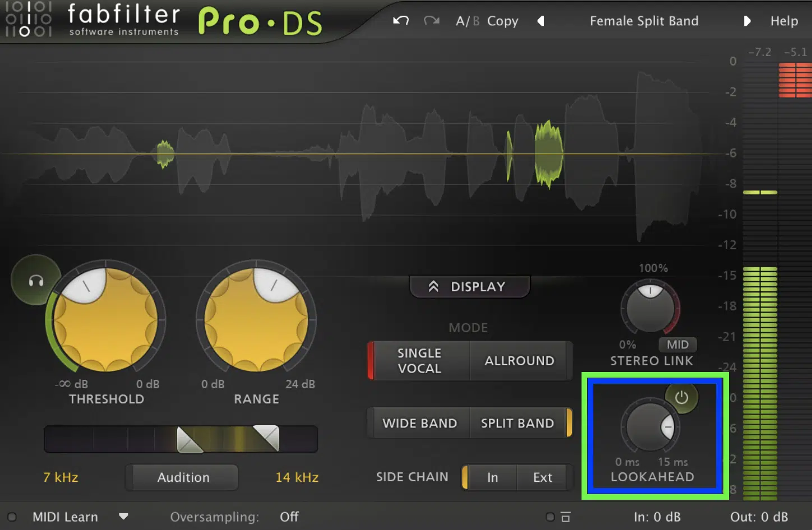Screen dimensions: 812x530
Task: Click the FabFilter logo icon
Action: click(28, 19)
